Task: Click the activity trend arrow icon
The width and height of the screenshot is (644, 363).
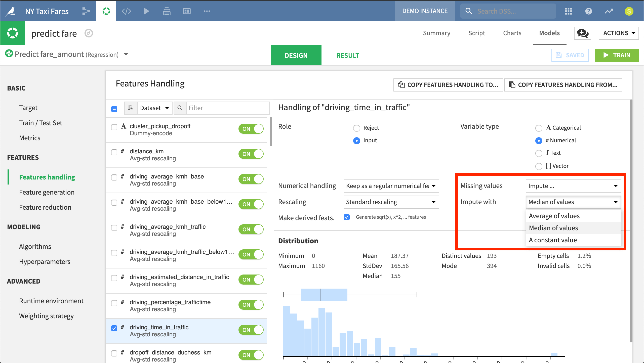Action: 609,11
